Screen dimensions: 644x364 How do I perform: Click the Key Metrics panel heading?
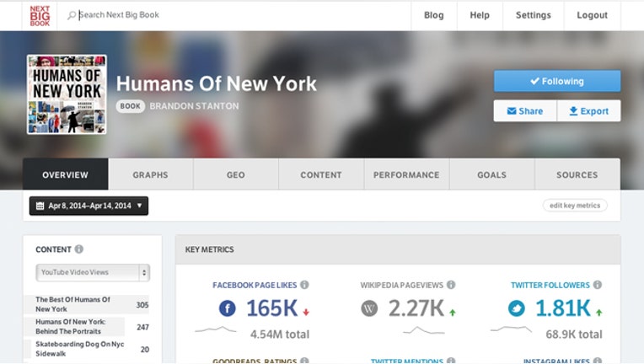click(209, 249)
